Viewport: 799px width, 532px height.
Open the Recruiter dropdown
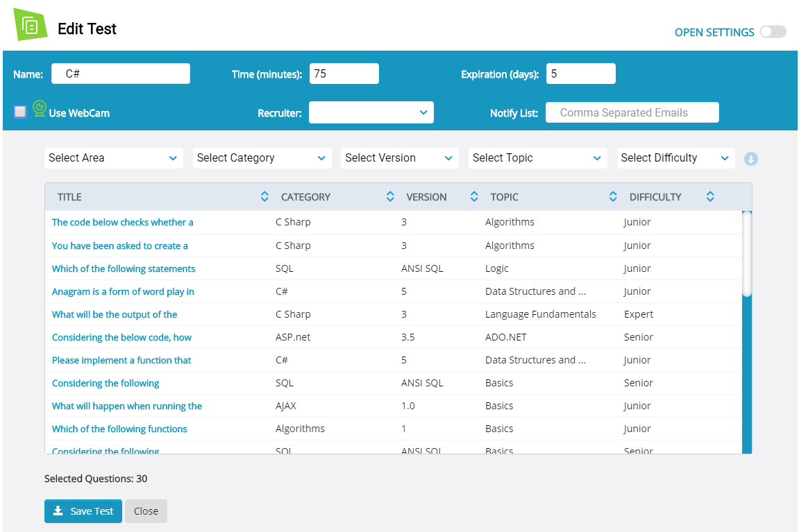point(371,112)
